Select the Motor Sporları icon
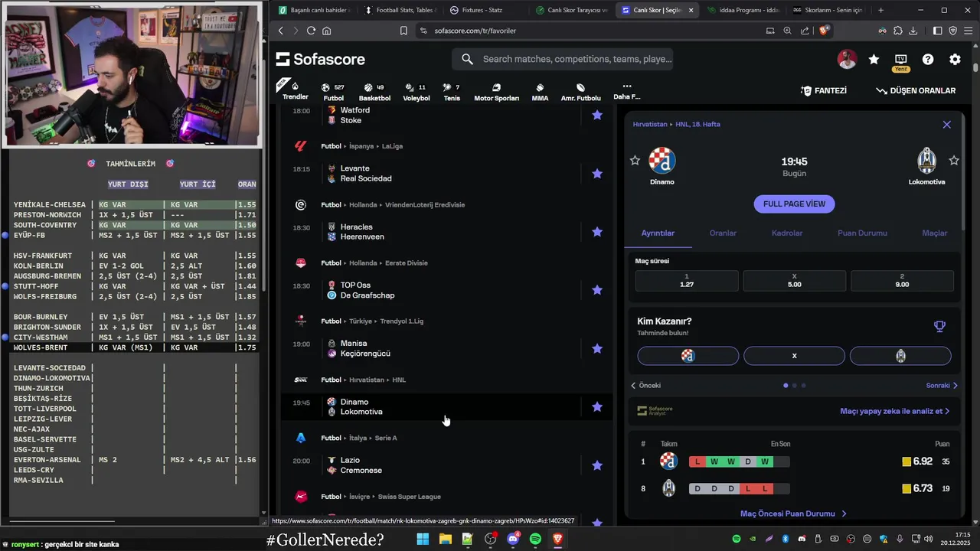This screenshot has height=551, width=980. point(496,92)
